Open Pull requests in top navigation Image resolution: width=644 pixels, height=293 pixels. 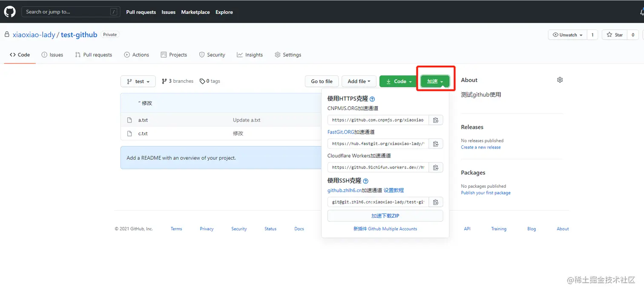point(141,12)
